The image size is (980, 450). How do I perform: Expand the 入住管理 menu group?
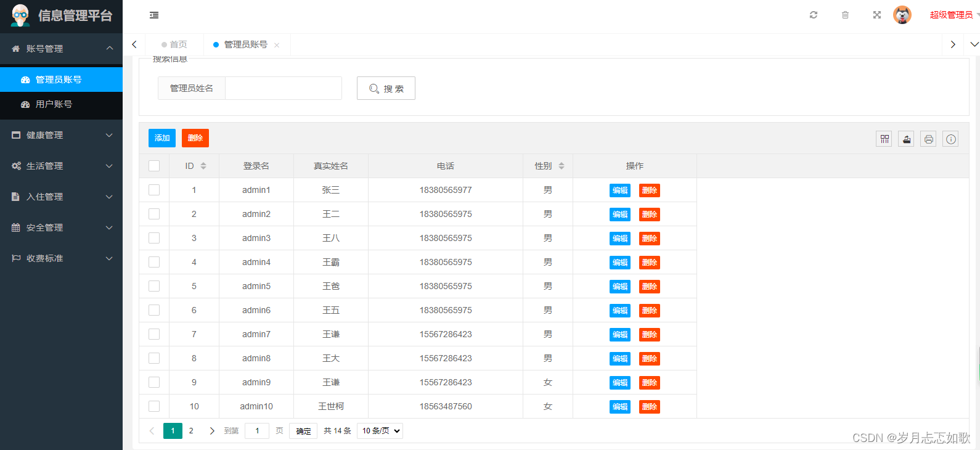coord(61,197)
